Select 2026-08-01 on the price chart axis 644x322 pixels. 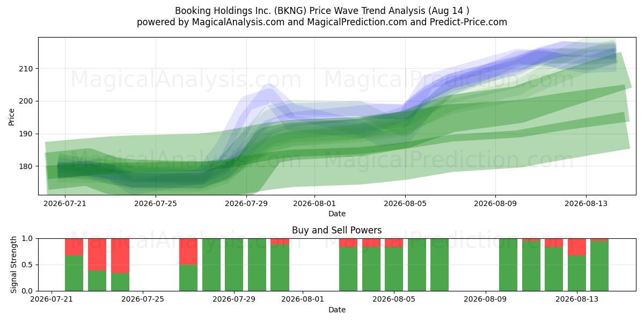pos(314,203)
